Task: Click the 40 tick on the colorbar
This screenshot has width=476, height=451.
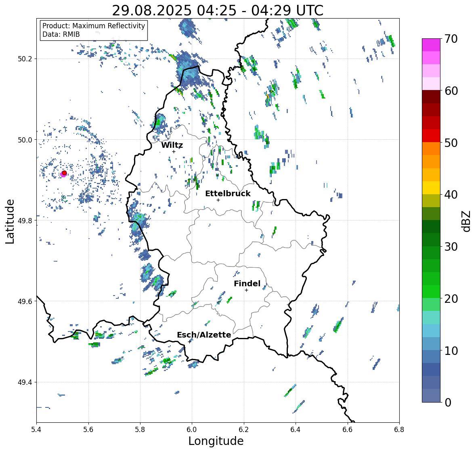Action: pyautogui.click(x=451, y=195)
